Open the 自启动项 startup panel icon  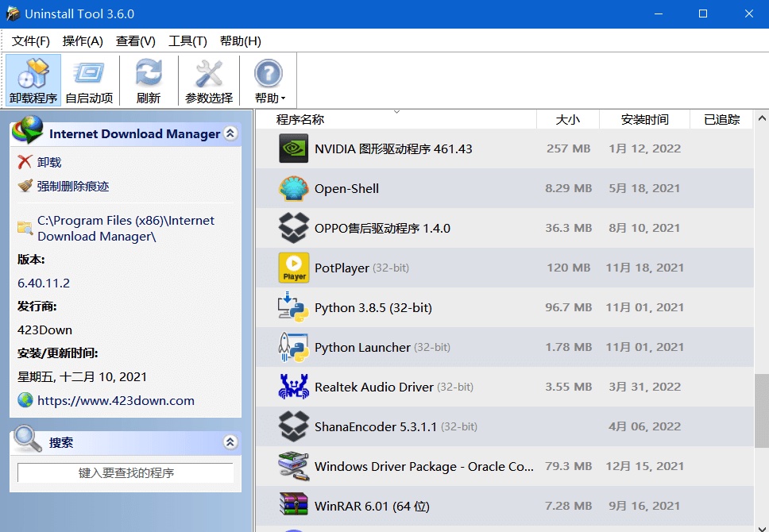tap(90, 79)
